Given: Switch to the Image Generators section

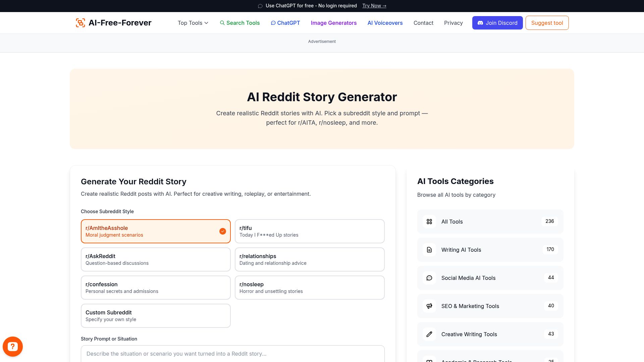Looking at the screenshot, I should coord(334,23).
